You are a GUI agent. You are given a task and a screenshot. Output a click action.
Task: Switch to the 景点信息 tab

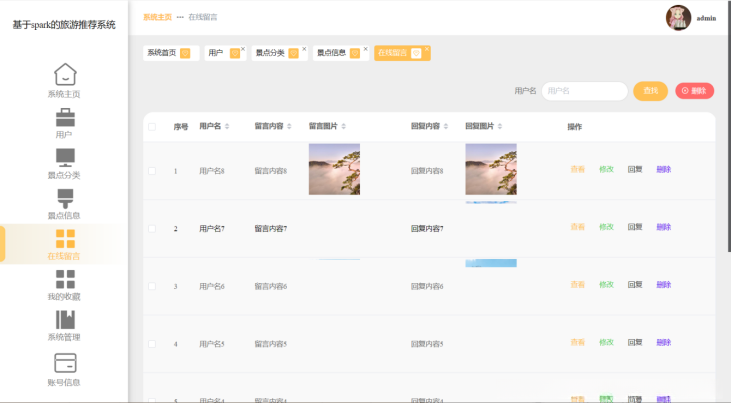click(x=341, y=53)
